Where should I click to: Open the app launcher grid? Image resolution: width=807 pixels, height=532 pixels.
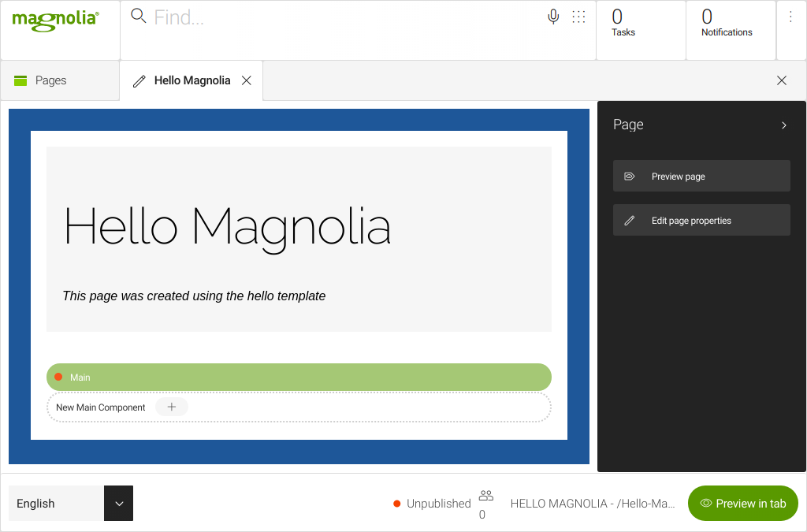point(578,17)
